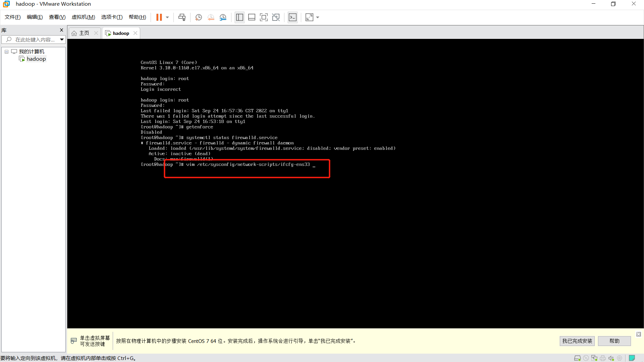Switch to the 主页 tab
Viewport: 644px width, 362px height.
click(84, 33)
